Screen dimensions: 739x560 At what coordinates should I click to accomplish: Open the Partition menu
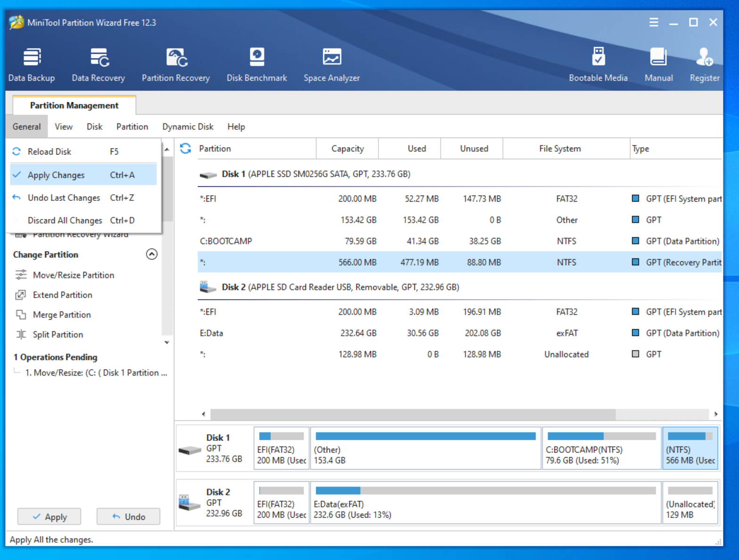pos(132,126)
